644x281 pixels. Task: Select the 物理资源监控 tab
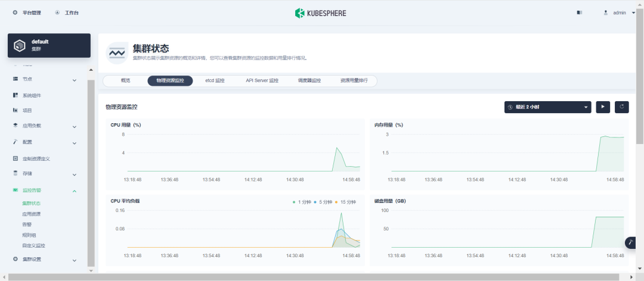pos(170,81)
